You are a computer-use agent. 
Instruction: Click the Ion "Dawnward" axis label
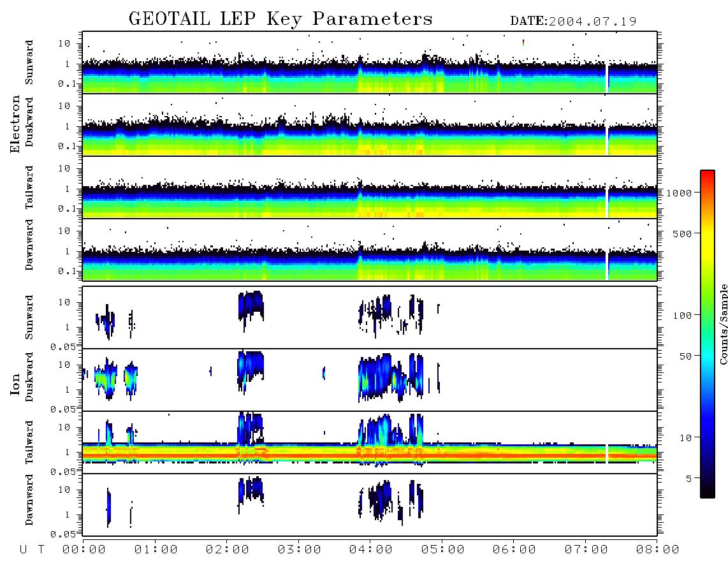pos(29,500)
